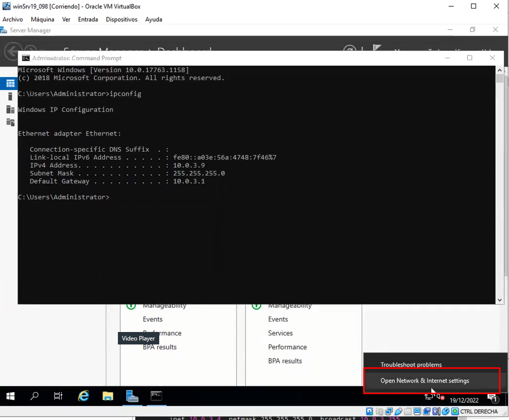509x420 pixels.
Task: Open File and Storage Services sidebar icon
Action: [x=10, y=122]
